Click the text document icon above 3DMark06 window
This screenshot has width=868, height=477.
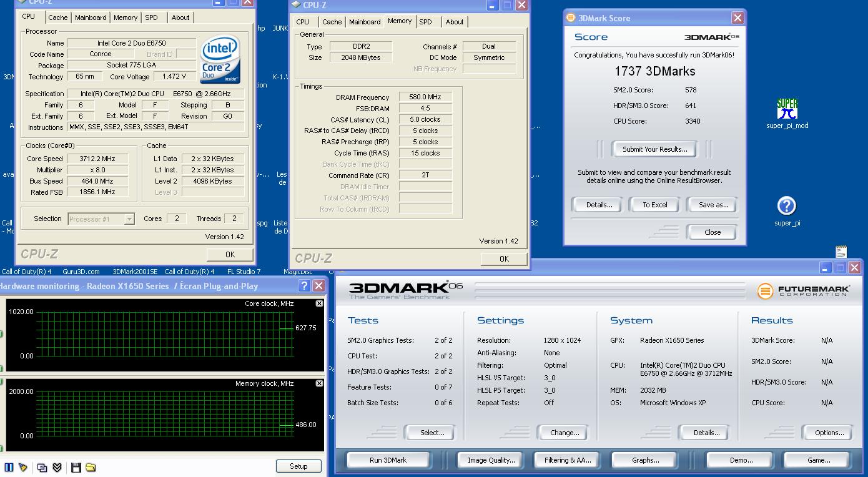coord(841,251)
